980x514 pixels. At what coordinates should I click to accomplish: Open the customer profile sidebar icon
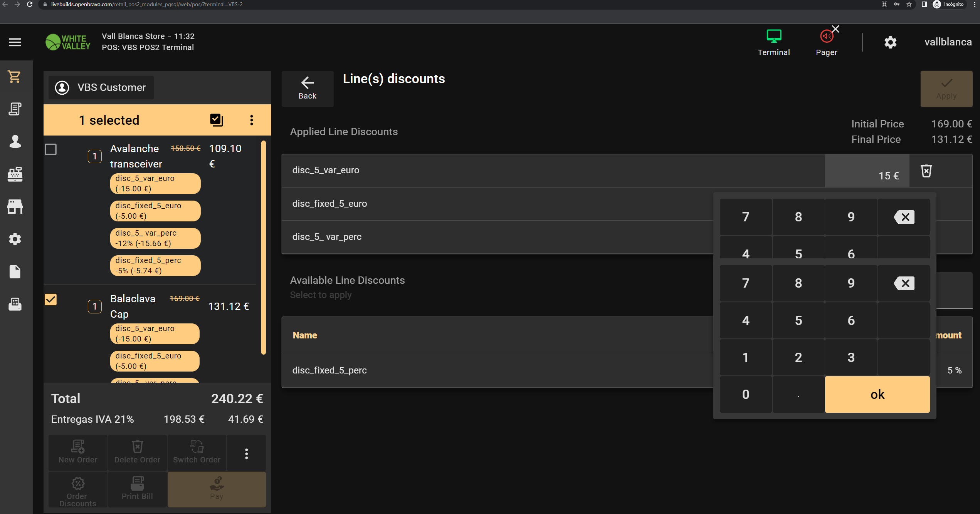pos(15,141)
